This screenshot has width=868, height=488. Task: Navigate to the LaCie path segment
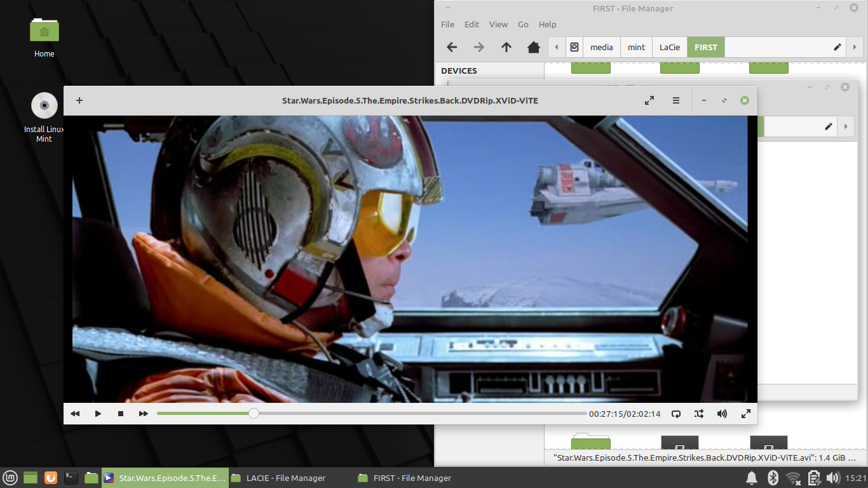670,47
